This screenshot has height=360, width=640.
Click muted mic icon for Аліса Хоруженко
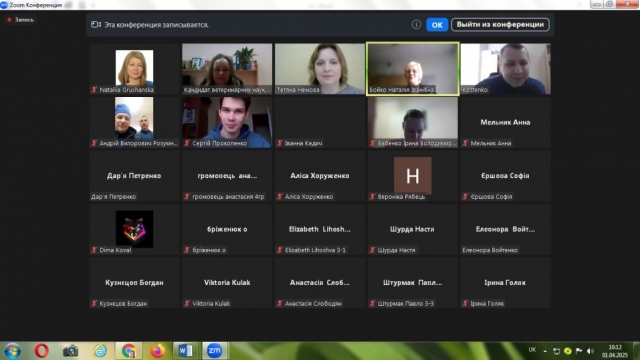pos(280,197)
